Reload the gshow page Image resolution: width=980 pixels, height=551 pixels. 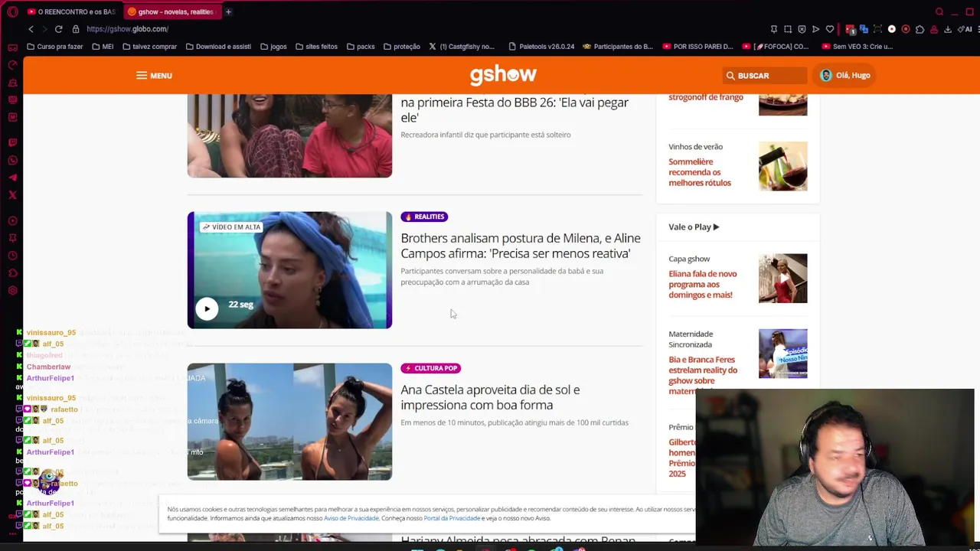point(58,29)
